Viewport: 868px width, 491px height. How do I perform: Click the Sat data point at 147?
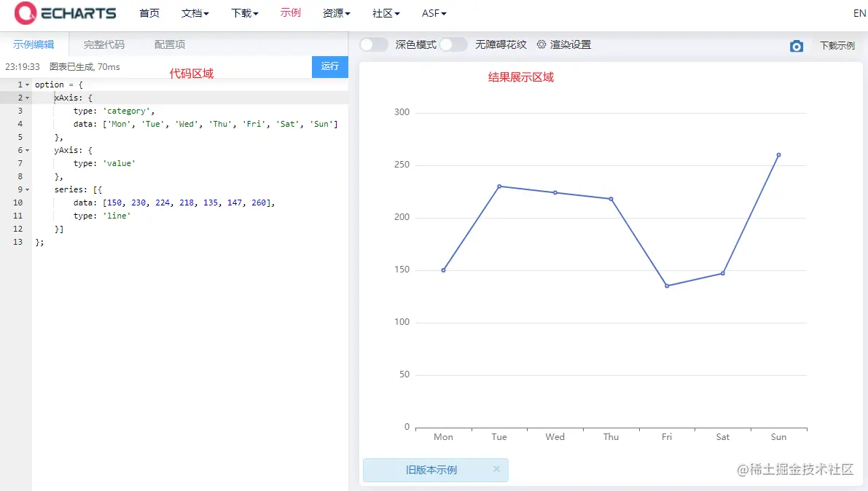coord(723,273)
